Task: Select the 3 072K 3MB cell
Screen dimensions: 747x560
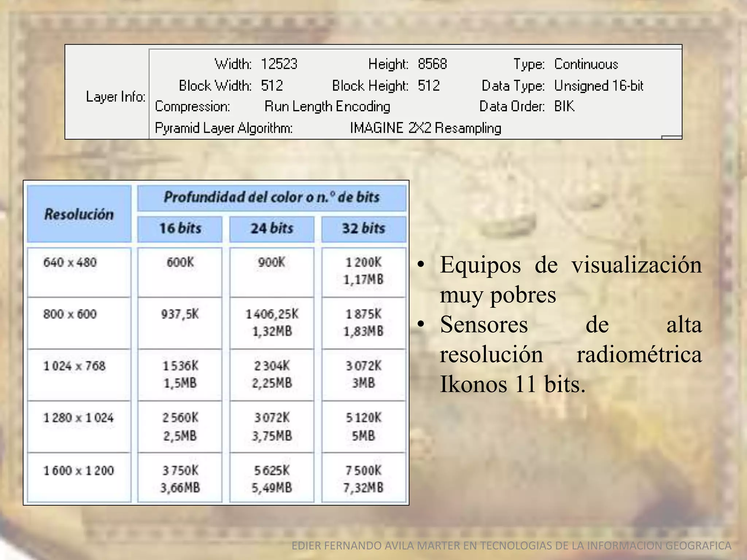Action: tap(364, 375)
